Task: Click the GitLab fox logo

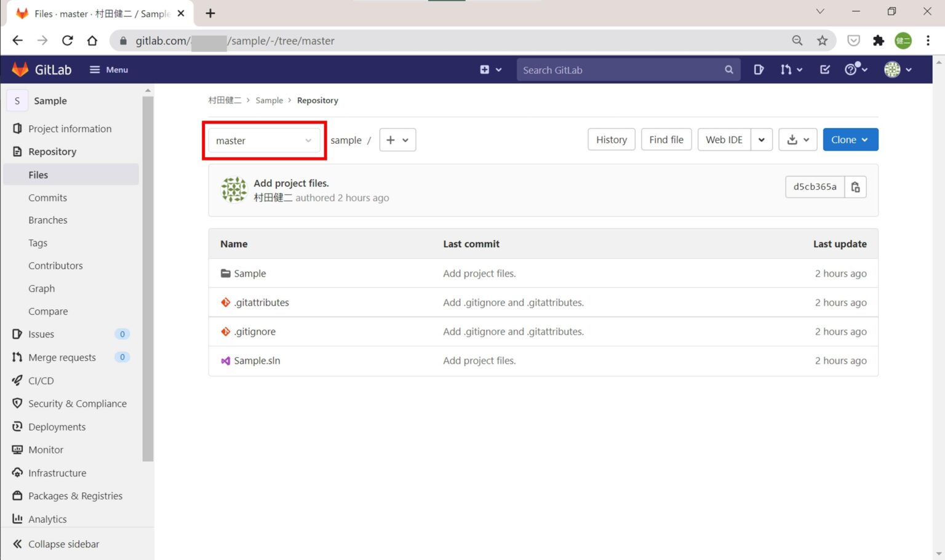Action: coord(20,69)
